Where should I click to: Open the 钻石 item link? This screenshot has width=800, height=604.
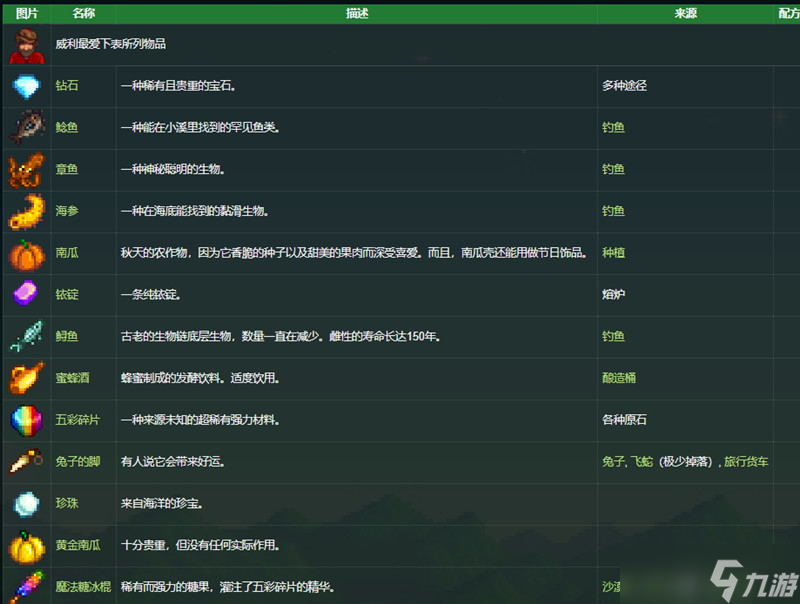[x=67, y=86]
